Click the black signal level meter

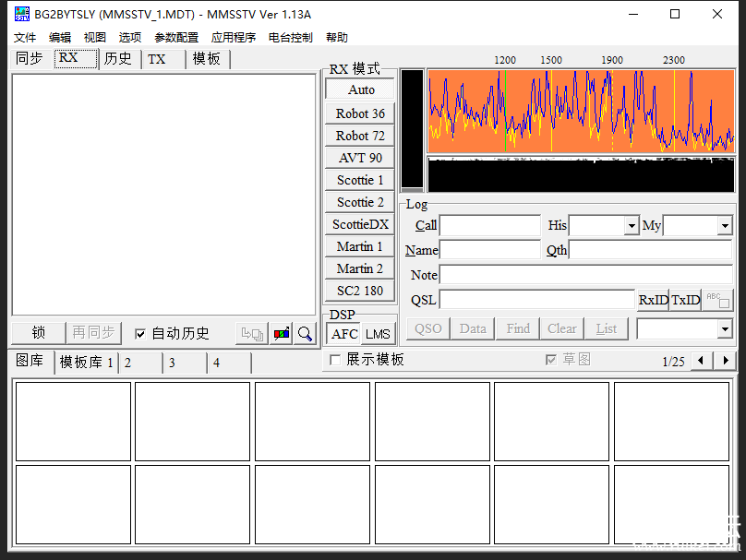click(x=412, y=129)
